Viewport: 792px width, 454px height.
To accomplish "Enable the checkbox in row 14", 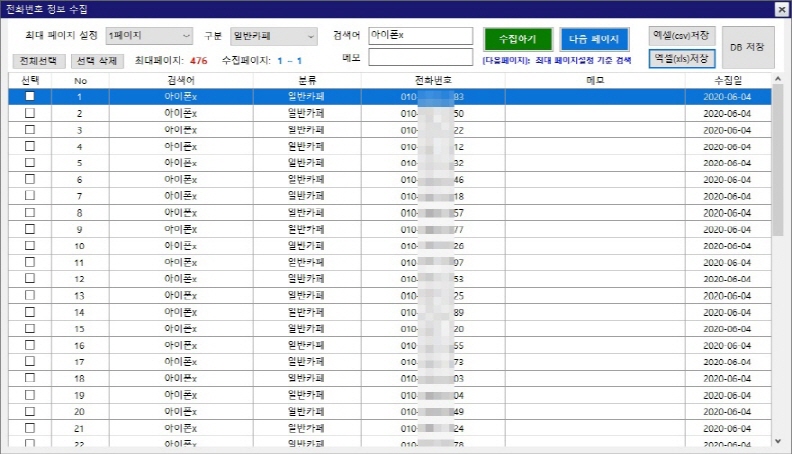I will [30, 312].
